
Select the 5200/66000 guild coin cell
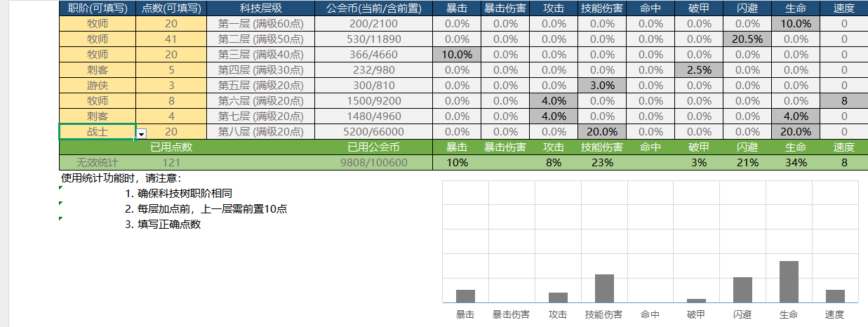374,131
